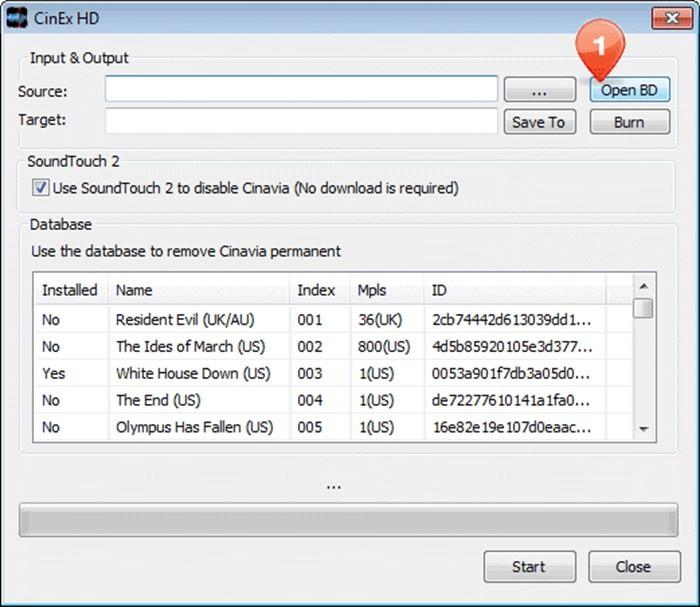Select White House Down (US) row
This screenshot has width=700, height=607.
[333, 373]
